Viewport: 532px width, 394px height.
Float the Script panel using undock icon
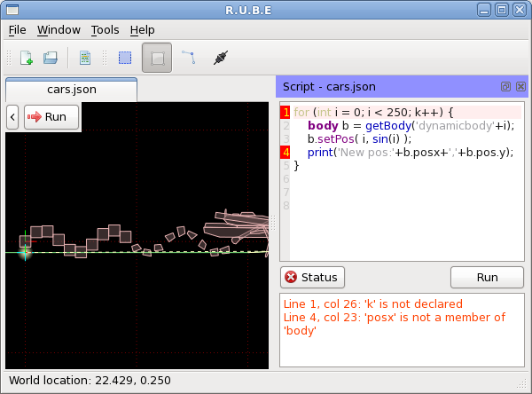pos(505,87)
